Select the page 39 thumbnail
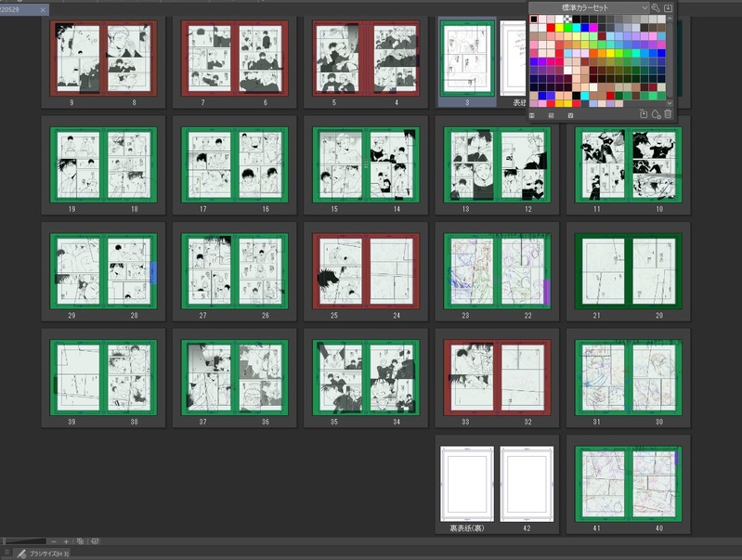The width and height of the screenshot is (742, 560). [78, 378]
